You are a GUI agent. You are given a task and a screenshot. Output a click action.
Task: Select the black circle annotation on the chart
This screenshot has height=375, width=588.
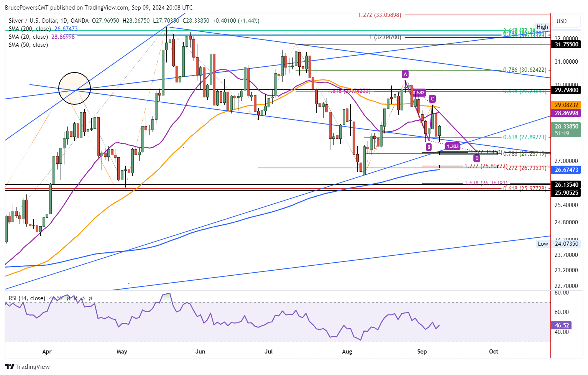pyautogui.click(x=74, y=88)
